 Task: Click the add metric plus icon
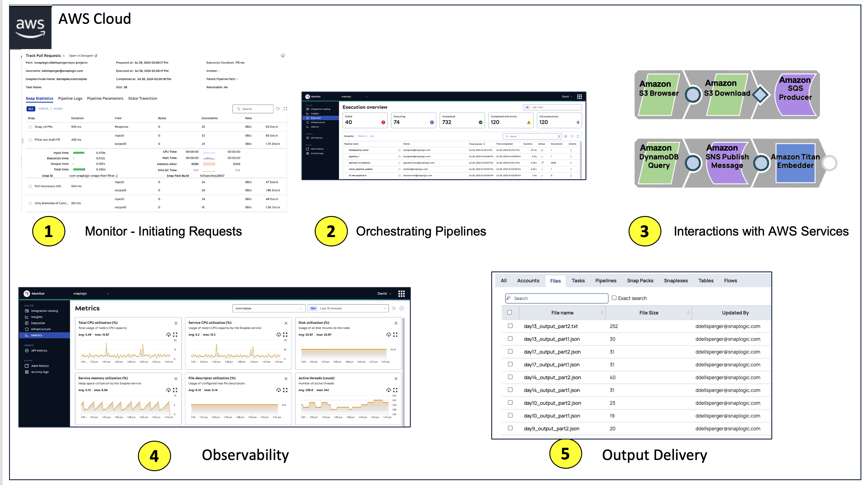coord(402,308)
